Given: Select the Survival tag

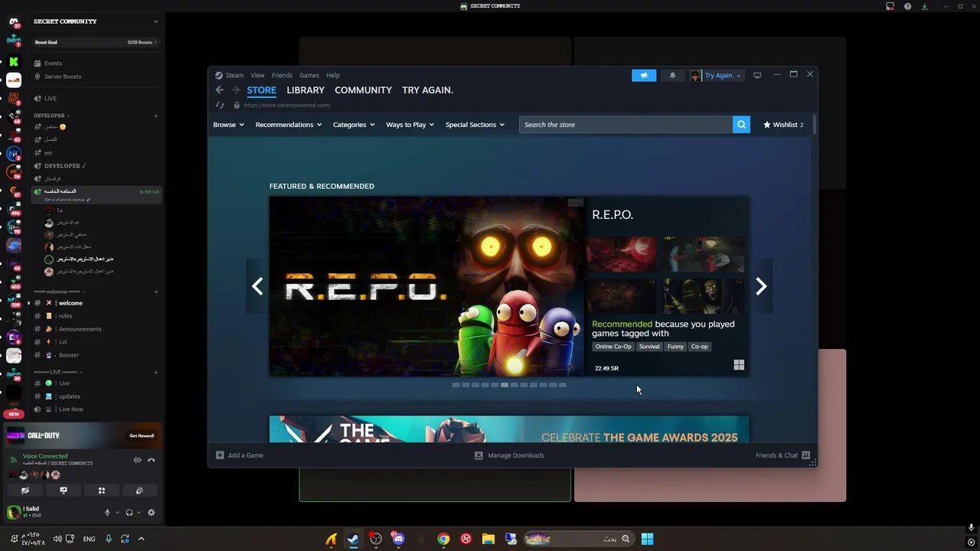Looking at the screenshot, I should [x=649, y=347].
